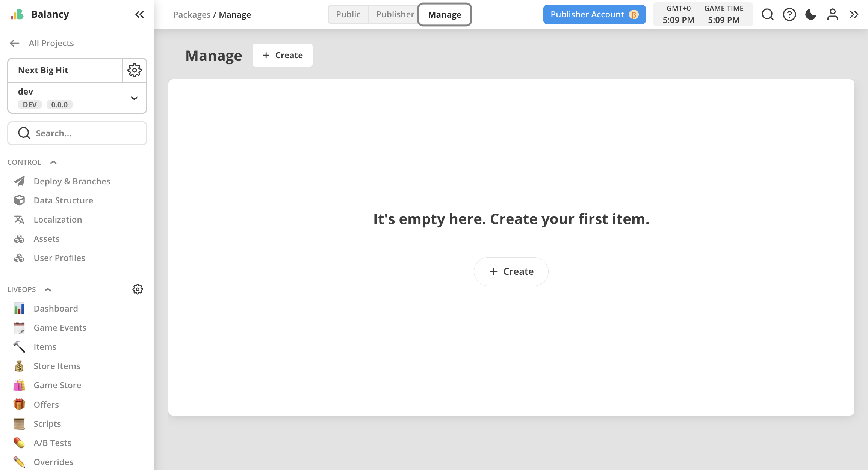Open LiveOps section settings gear
The width and height of the screenshot is (868, 470).
click(x=138, y=289)
